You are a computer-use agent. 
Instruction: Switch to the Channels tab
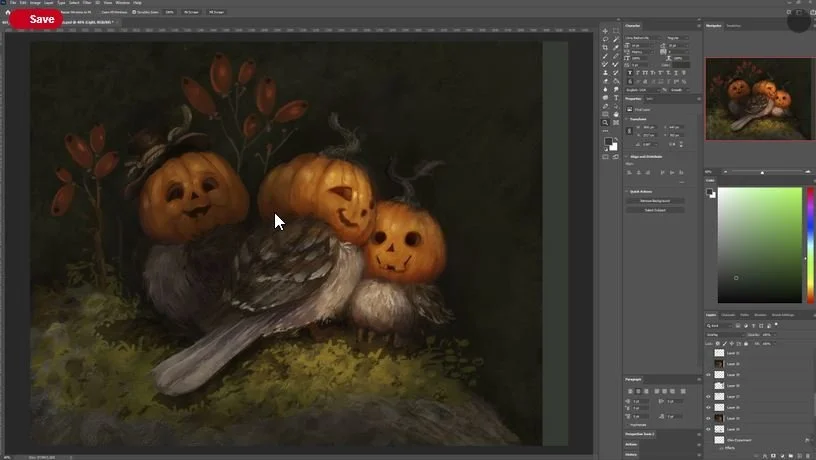click(x=728, y=315)
